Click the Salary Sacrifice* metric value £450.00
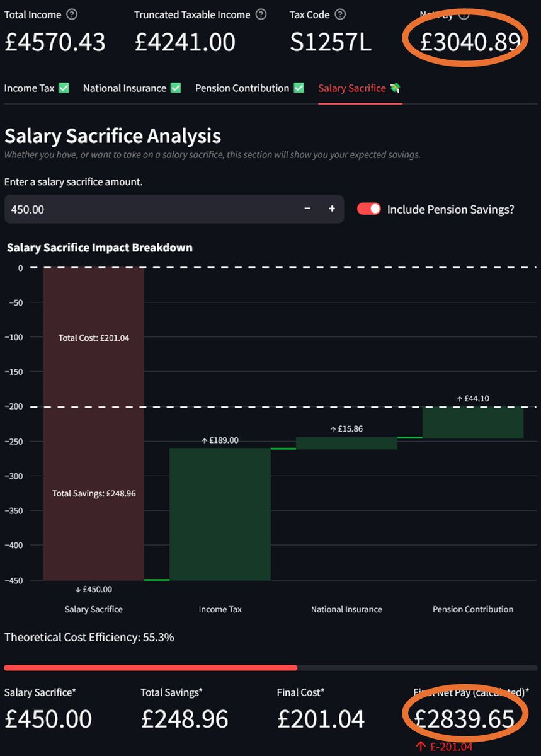The width and height of the screenshot is (541, 756). 48,718
